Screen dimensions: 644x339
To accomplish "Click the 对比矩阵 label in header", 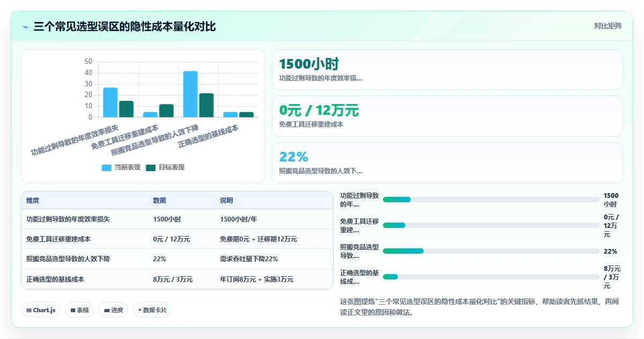I will pos(608,26).
